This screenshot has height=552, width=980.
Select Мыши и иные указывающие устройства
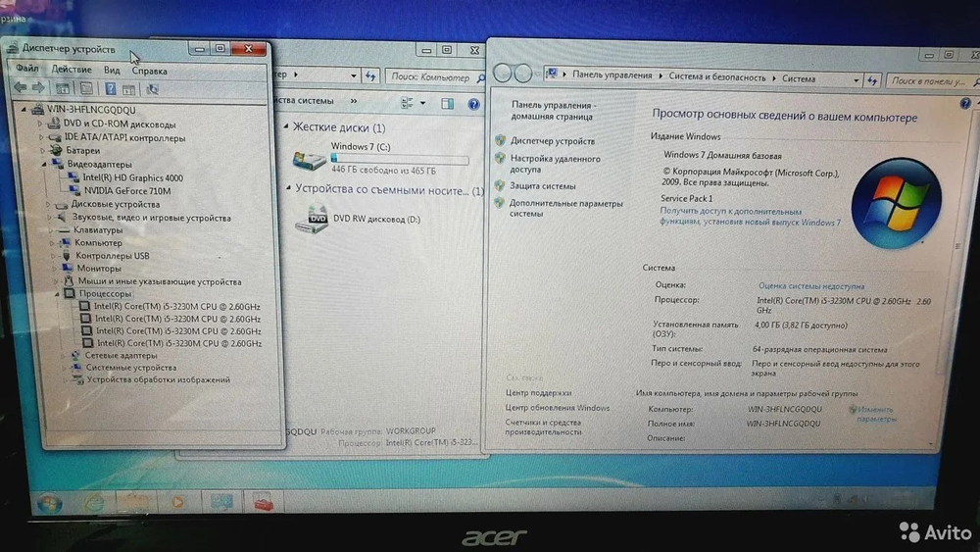pyautogui.click(x=160, y=281)
